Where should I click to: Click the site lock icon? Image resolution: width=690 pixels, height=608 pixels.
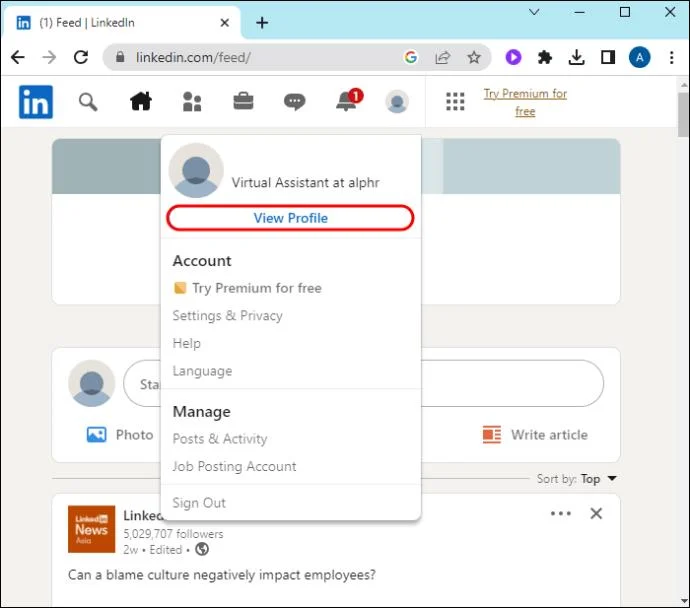120,57
